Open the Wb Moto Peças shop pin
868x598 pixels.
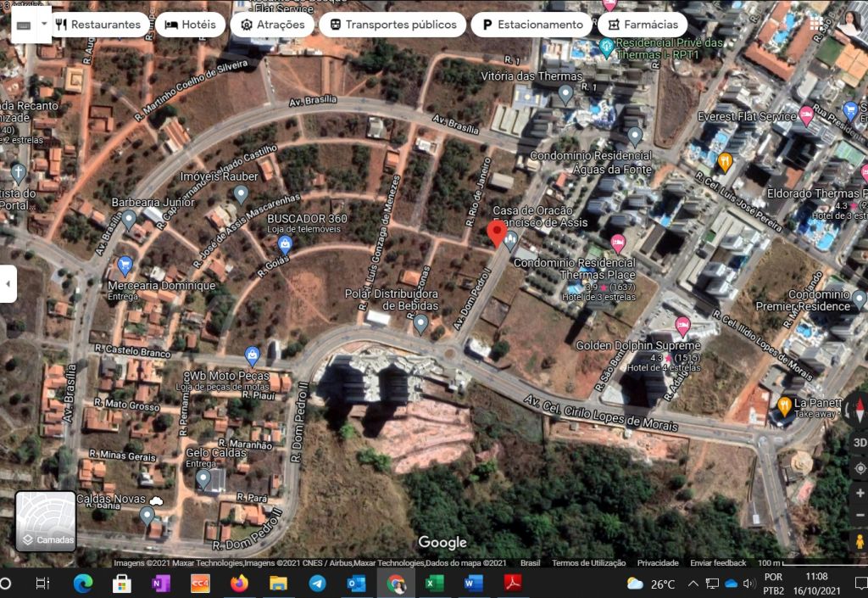click(252, 356)
